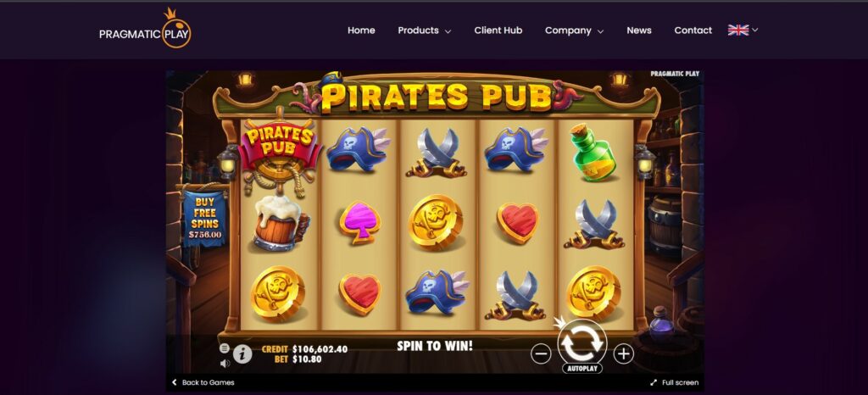This screenshot has width=868, height=395.
Task: Increase bet with the plus button
Action: pyautogui.click(x=623, y=353)
